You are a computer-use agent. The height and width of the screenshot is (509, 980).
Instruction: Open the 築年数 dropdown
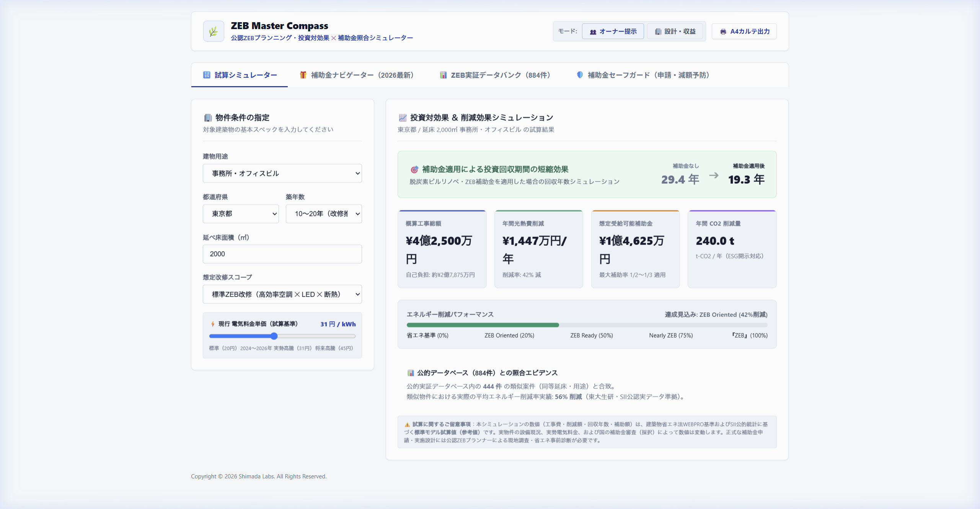tap(324, 214)
